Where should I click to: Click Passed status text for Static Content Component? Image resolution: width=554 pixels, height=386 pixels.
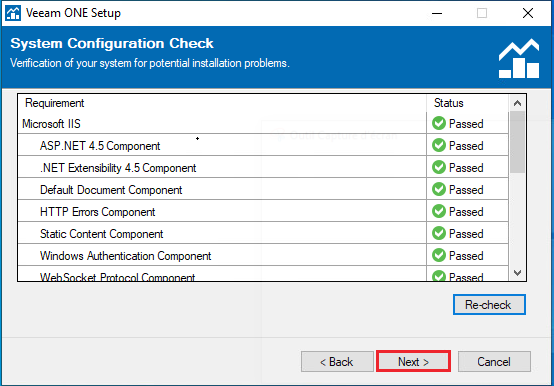coord(466,233)
